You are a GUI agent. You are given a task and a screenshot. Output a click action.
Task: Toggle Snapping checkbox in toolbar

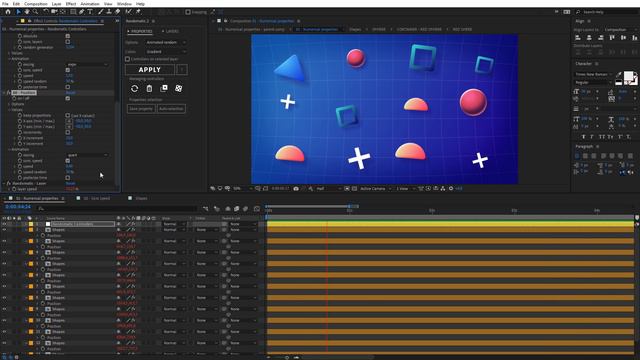click(188, 12)
